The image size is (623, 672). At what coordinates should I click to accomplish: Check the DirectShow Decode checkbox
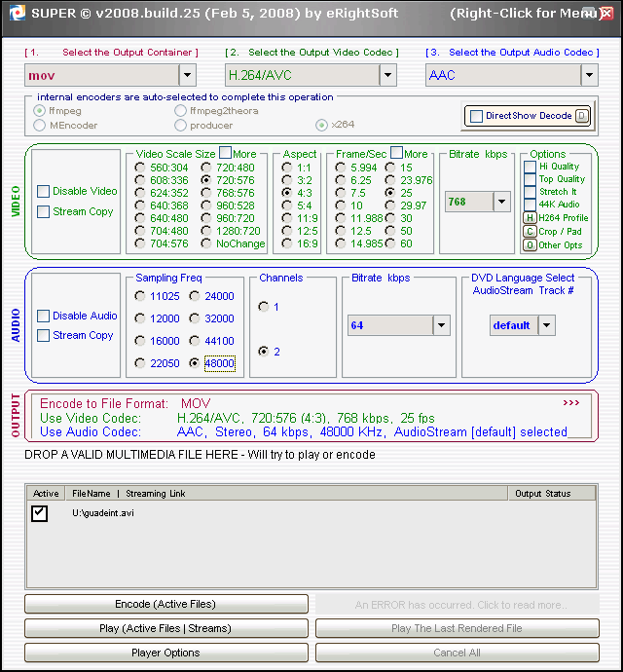(x=476, y=116)
